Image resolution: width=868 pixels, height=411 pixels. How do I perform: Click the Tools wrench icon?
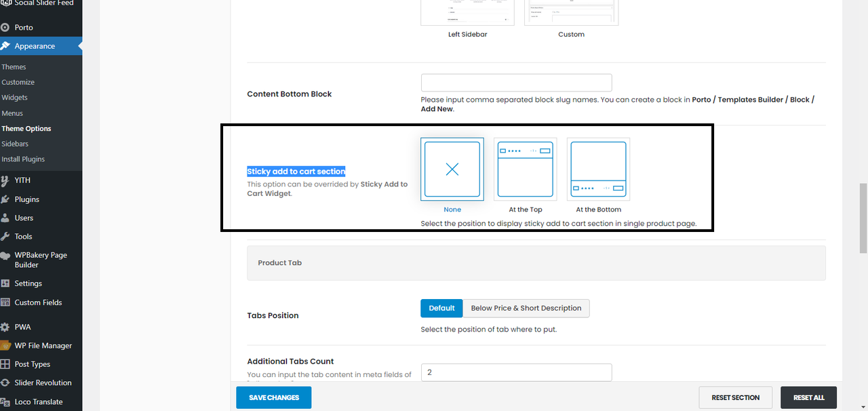pos(5,237)
